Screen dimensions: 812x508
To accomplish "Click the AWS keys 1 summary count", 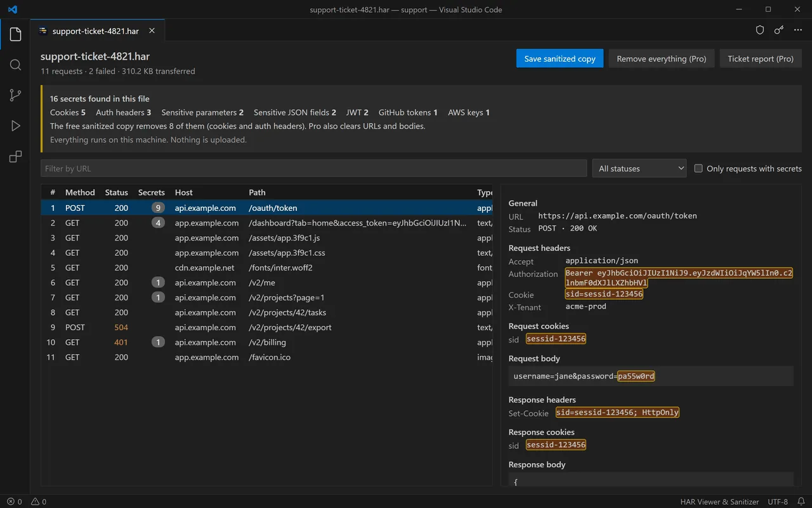I will (x=469, y=112).
